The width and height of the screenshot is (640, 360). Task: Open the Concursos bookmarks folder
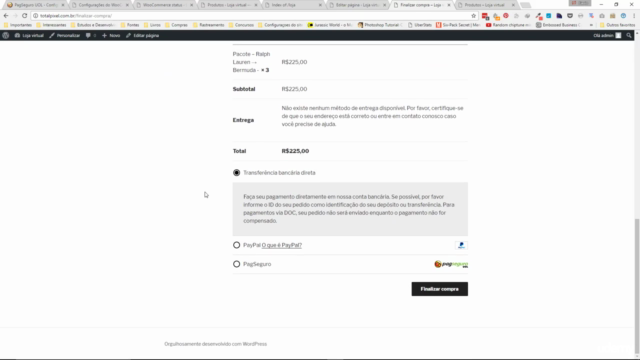241,25
